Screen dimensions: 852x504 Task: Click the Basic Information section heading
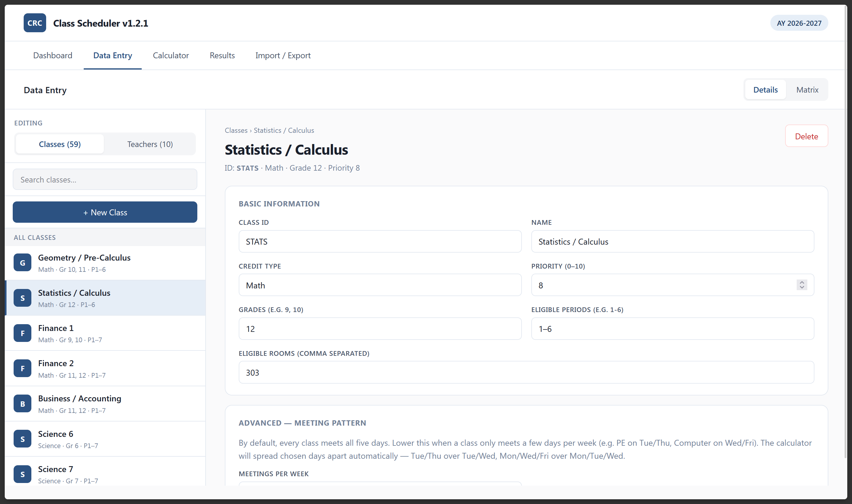(x=279, y=204)
